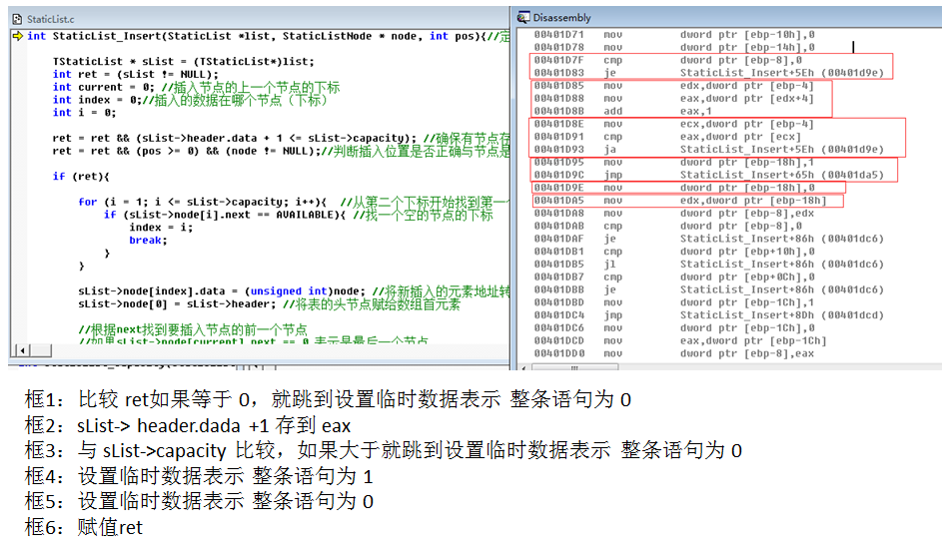
Task: Click the line 'int ret = (sList != NULL);'
Action: coord(136,74)
